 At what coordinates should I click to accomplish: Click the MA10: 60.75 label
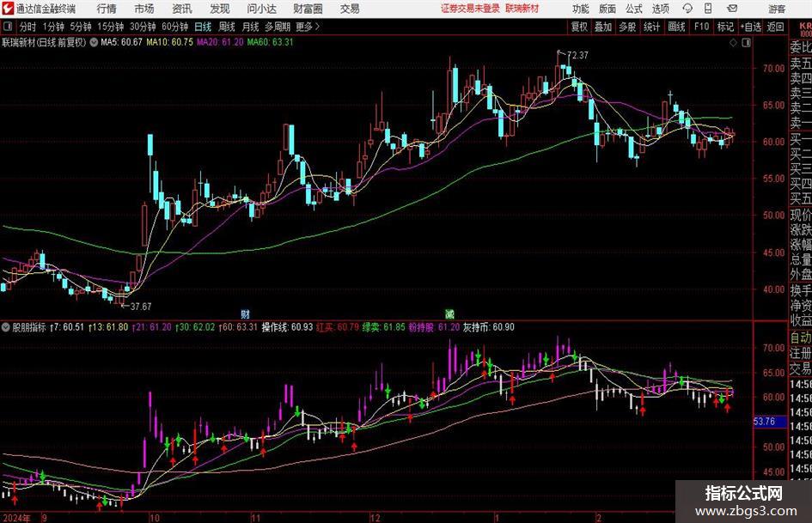click(x=170, y=42)
